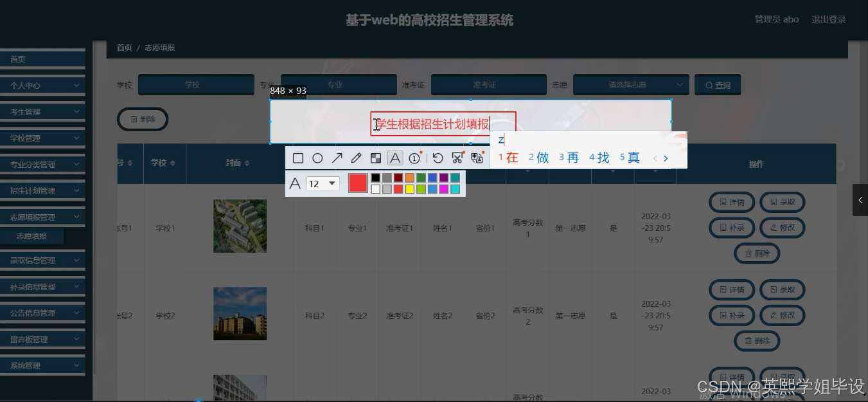Focus the 学校 search field

click(x=196, y=85)
